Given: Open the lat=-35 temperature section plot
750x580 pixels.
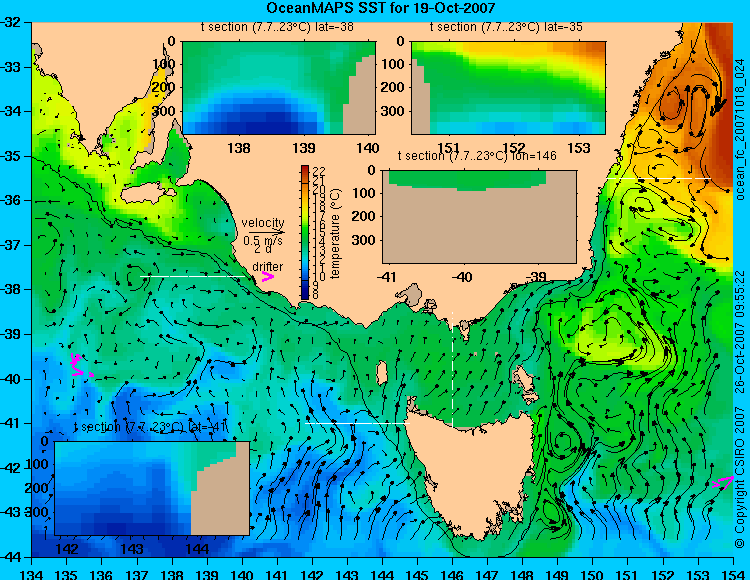Looking at the screenshot, I should point(508,88).
